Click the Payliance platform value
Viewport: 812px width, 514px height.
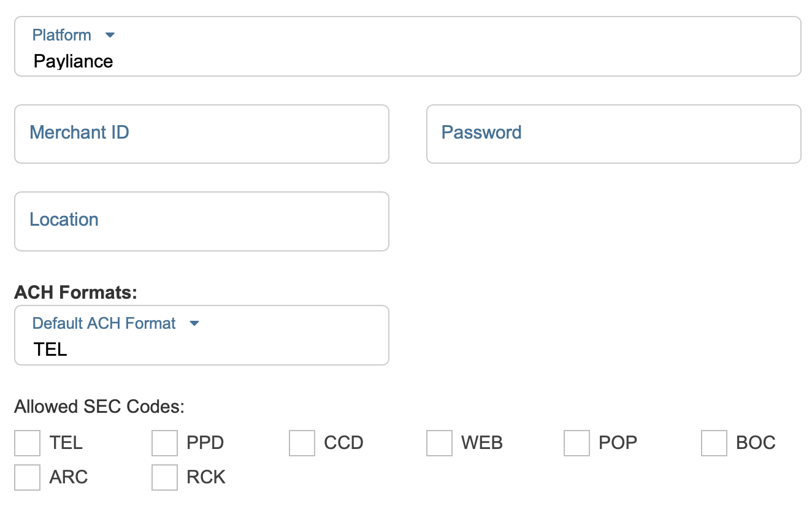click(x=74, y=61)
